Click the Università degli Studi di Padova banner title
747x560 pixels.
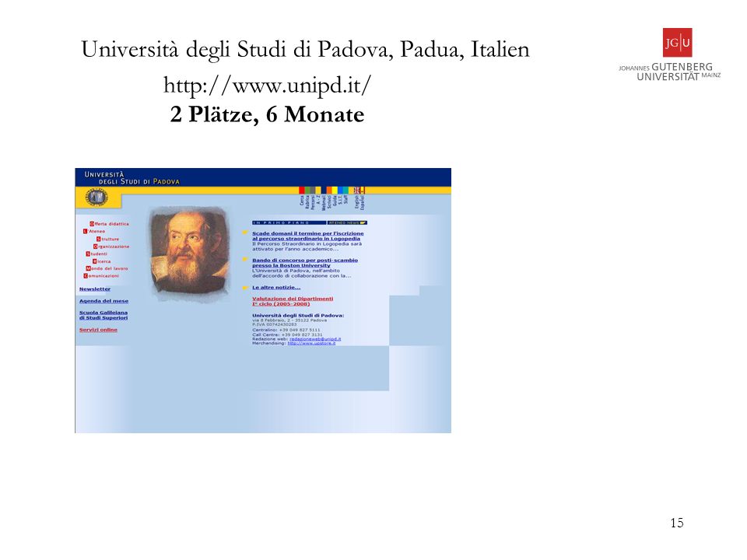tap(132, 177)
